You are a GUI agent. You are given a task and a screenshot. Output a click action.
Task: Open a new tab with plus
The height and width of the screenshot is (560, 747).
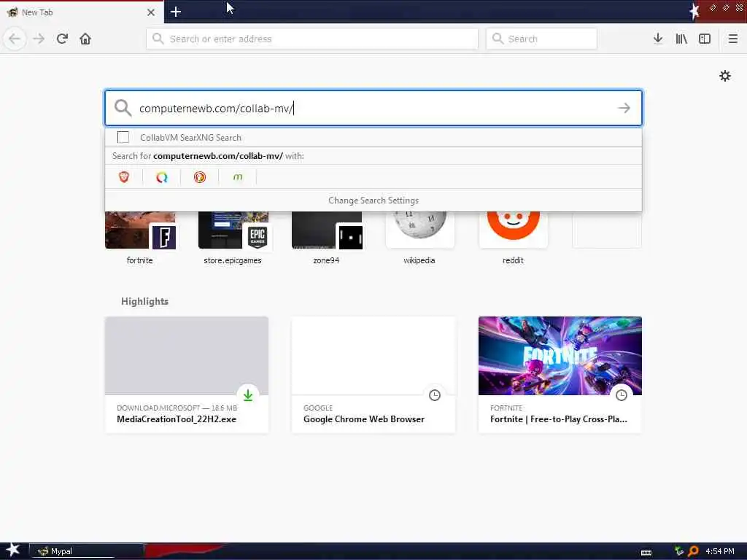[175, 12]
